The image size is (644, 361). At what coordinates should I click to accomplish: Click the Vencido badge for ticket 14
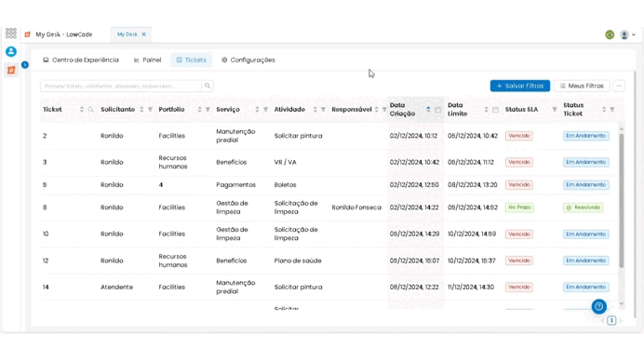(519, 287)
